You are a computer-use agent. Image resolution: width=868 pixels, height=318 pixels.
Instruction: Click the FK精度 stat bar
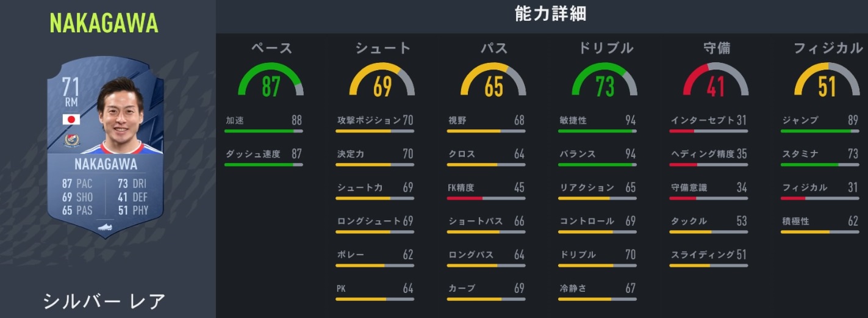[x=486, y=198]
